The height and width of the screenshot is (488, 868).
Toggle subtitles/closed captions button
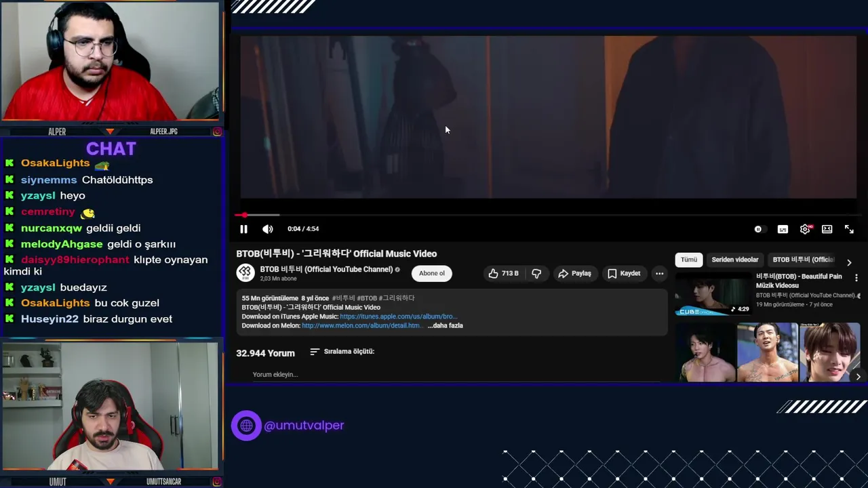(x=783, y=229)
